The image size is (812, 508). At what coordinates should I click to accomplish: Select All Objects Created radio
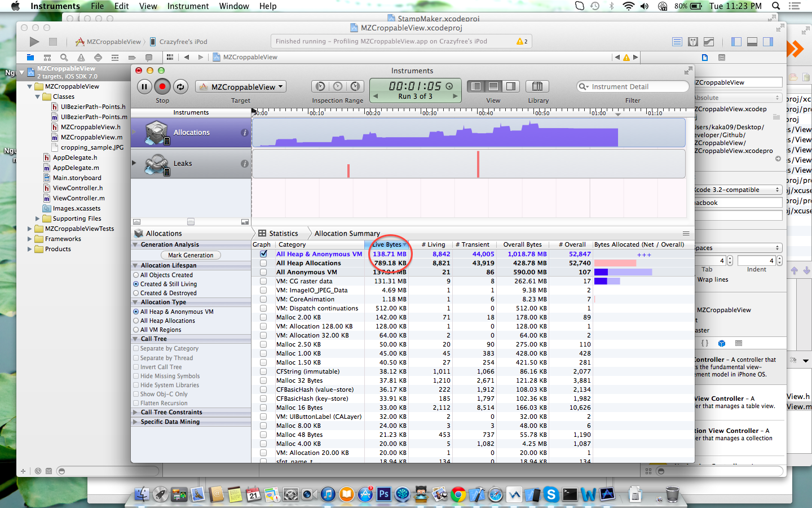tap(136, 275)
